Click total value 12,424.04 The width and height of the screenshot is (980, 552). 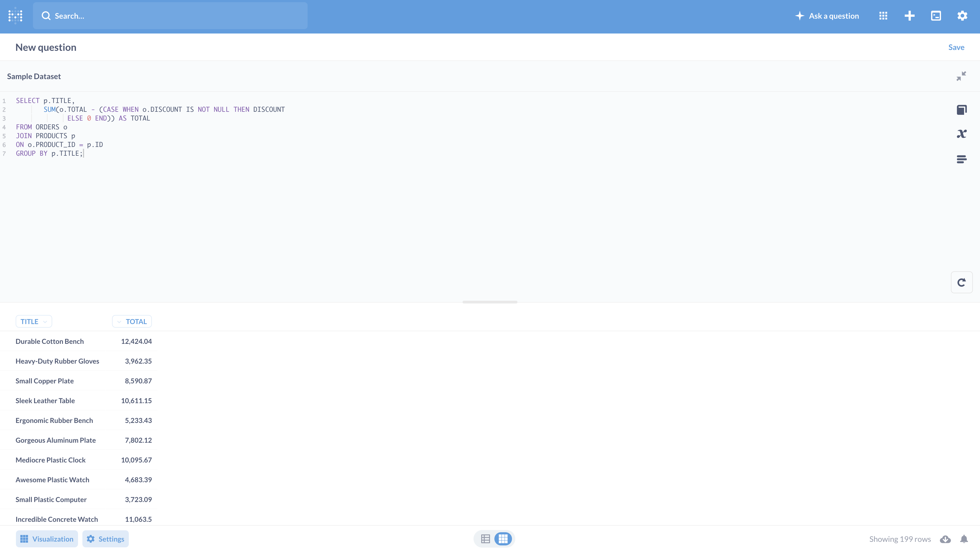point(136,341)
